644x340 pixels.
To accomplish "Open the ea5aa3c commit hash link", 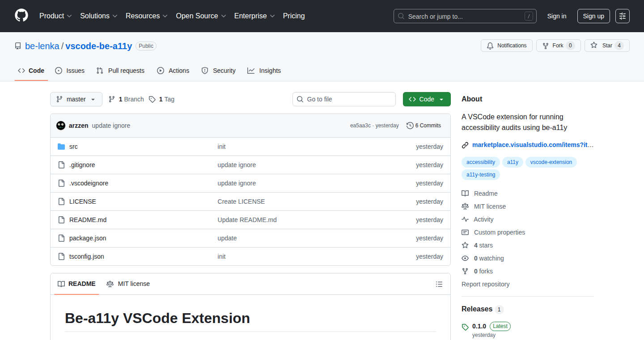I will 360,126.
